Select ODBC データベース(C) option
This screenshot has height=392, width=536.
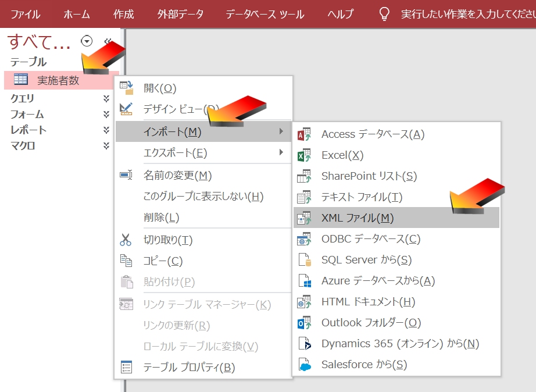pyautogui.click(x=396, y=239)
